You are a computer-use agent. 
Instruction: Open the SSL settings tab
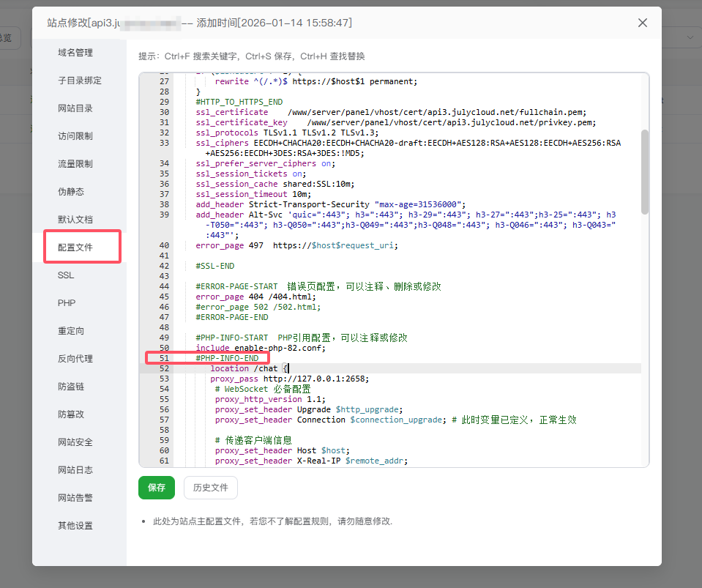[66, 275]
